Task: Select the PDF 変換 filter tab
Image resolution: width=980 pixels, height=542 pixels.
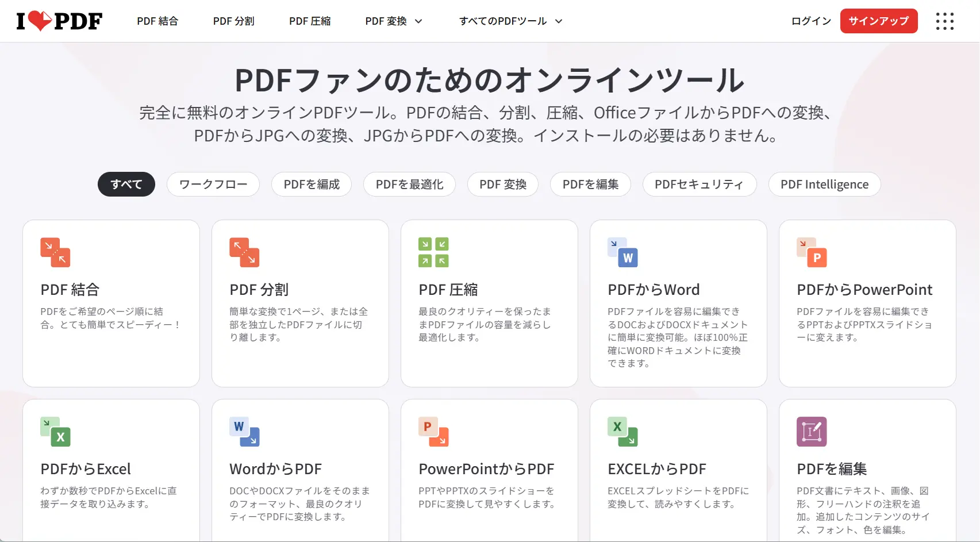Action: [503, 184]
